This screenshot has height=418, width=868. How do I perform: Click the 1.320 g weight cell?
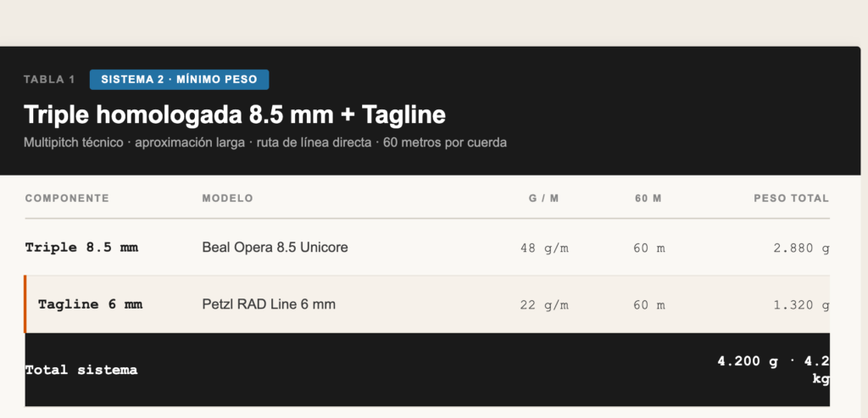click(x=801, y=305)
